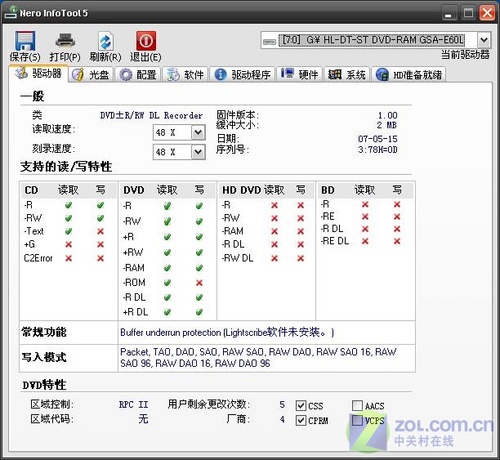Open the read speed 48 X dropdown
The width and height of the screenshot is (500, 460).
pyautogui.click(x=198, y=133)
